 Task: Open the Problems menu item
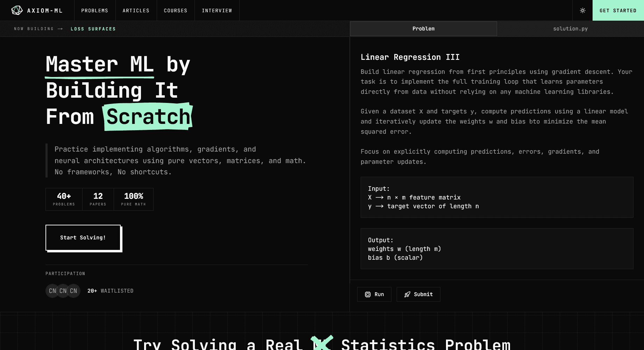95,10
